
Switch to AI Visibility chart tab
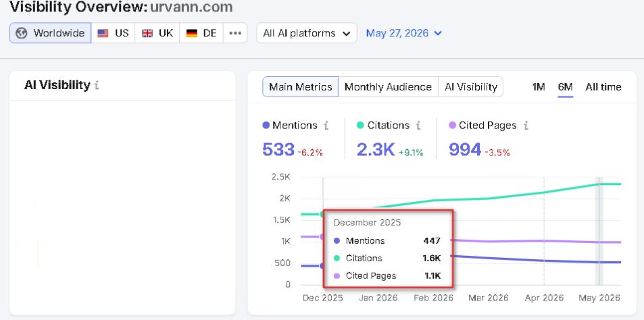point(471,87)
